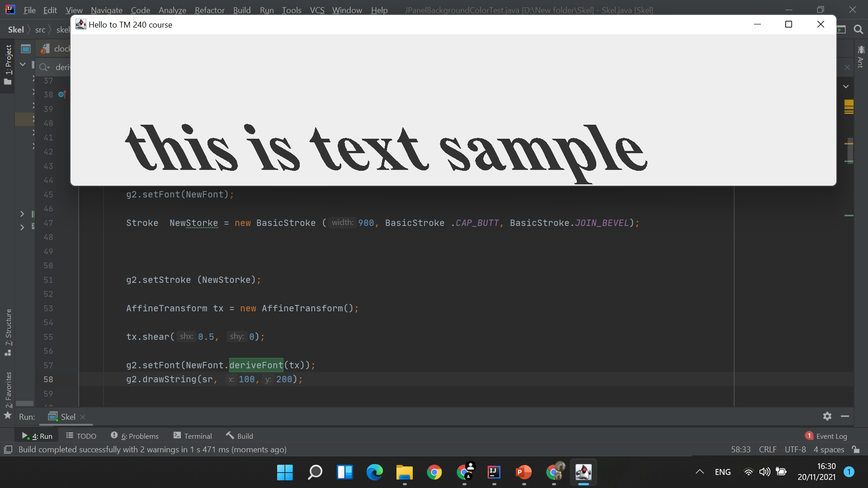
Task: Change indentation via 4 spaces status item
Action: [x=828, y=449]
